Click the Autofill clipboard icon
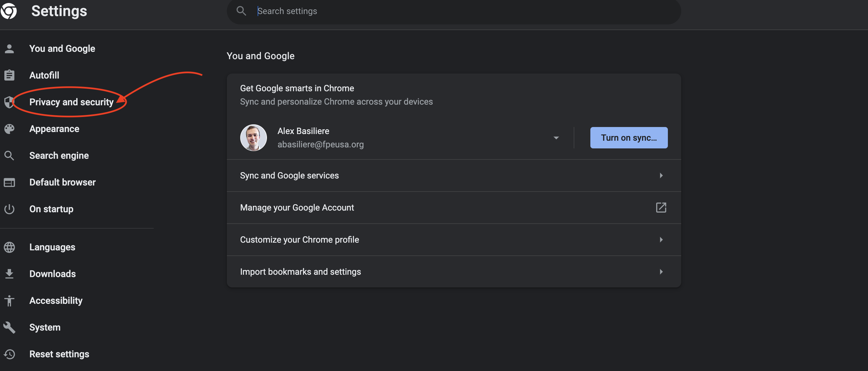The width and height of the screenshot is (868, 371). click(x=9, y=75)
